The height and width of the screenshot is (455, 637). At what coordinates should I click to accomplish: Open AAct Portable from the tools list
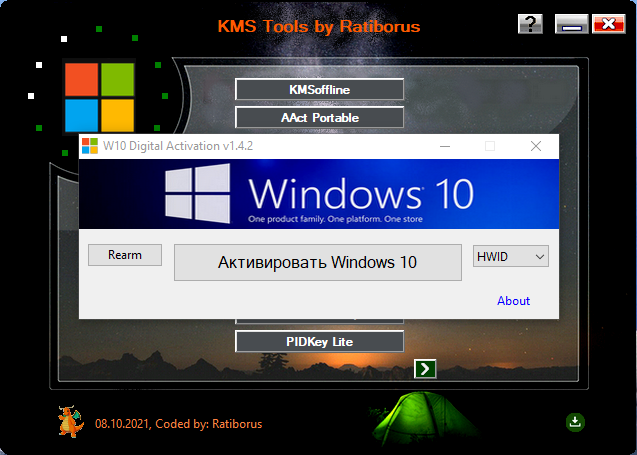pyautogui.click(x=319, y=117)
